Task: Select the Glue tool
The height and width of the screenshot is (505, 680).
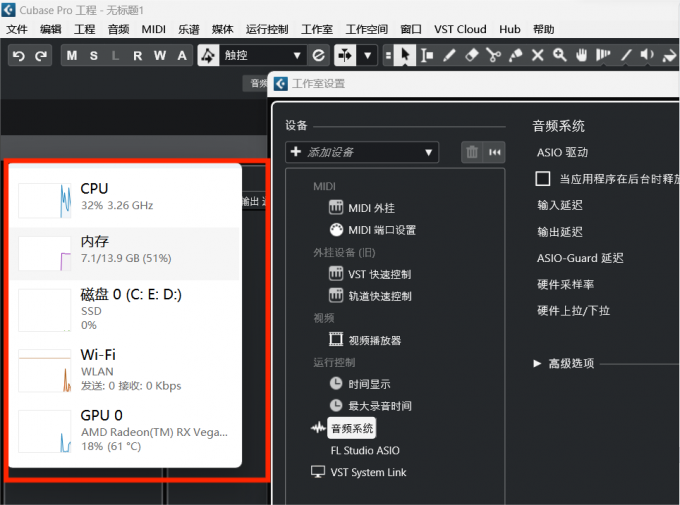Action: click(516, 56)
